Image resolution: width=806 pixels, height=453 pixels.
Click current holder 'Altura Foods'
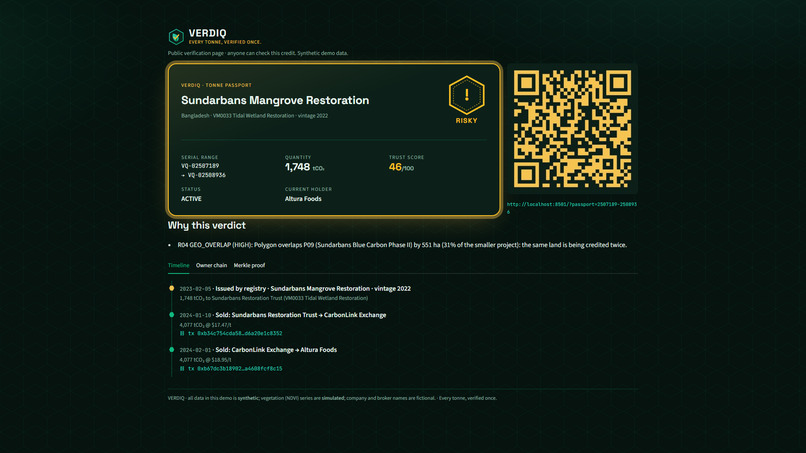point(303,198)
